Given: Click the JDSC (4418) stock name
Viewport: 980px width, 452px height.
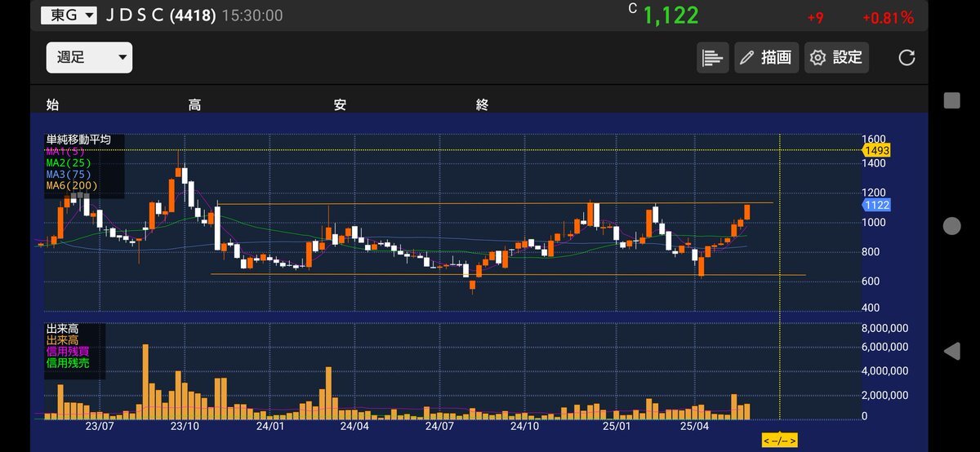Looking at the screenshot, I should coord(160,15).
